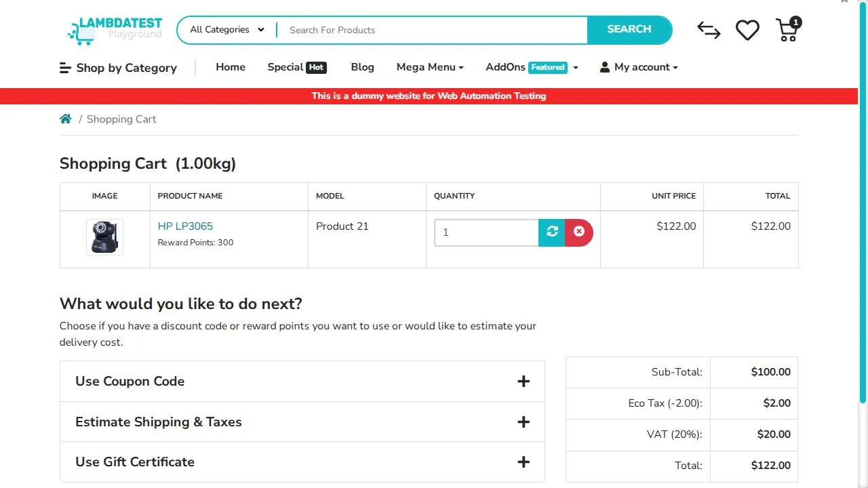The width and height of the screenshot is (868, 488).
Task: Select the Sub-Total '$100.00' value
Action: point(771,372)
